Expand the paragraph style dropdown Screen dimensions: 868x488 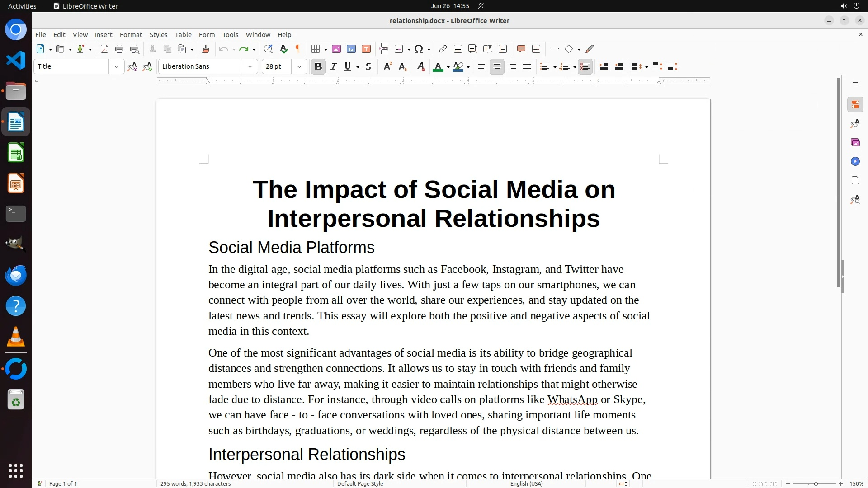[116, 66]
